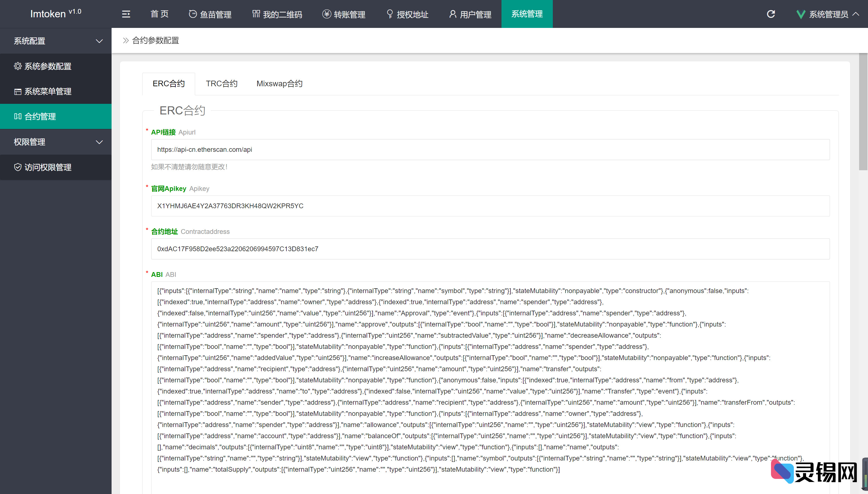Open 转账管理 yen icon menu
The image size is (868, 494).
point(343,14)
